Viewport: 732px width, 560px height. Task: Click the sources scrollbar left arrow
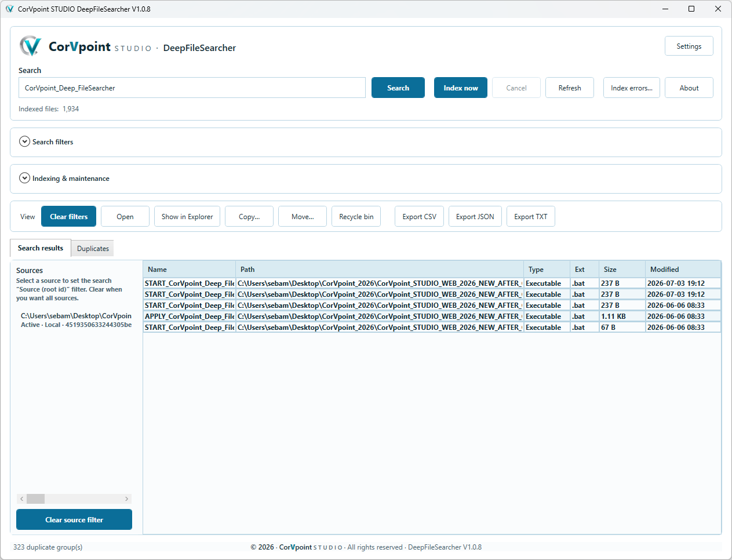pyautogui.click(x=21, y=499)
